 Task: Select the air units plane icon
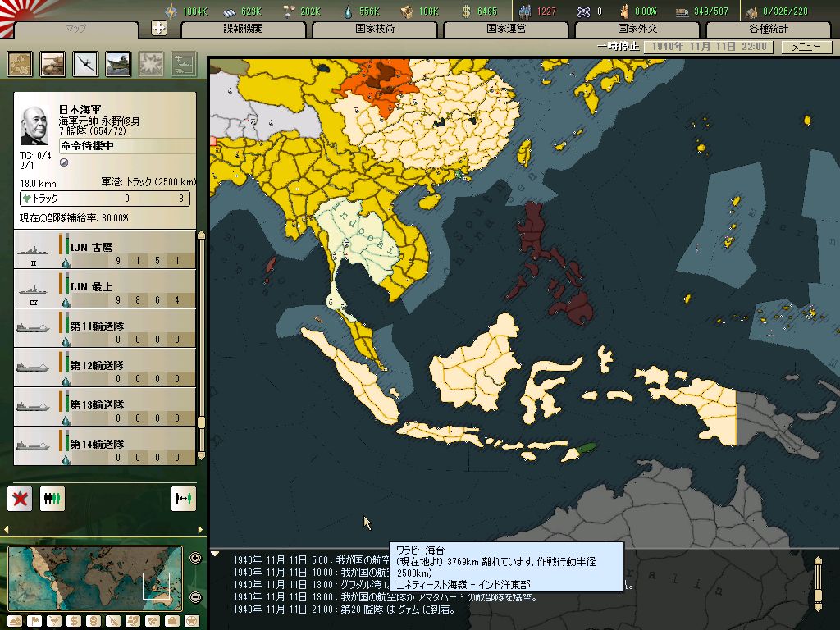click(x=85, y=64)
